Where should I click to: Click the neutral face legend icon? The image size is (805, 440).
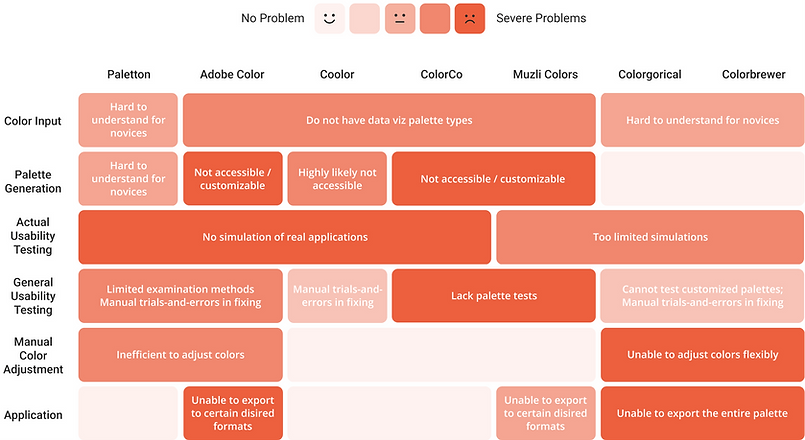coord(399,18)
